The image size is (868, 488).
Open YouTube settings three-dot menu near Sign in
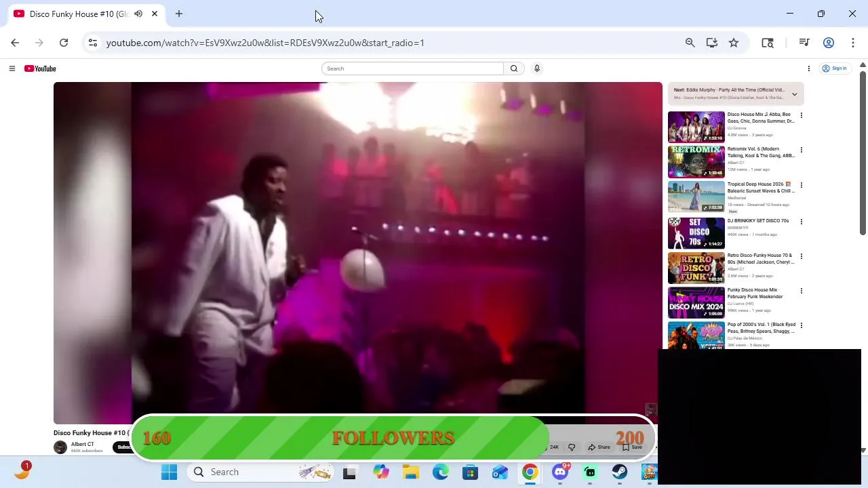809,68
